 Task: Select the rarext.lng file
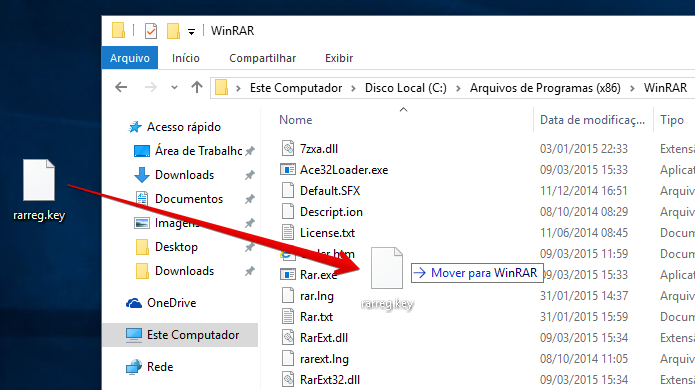click(x=324, y=359)
